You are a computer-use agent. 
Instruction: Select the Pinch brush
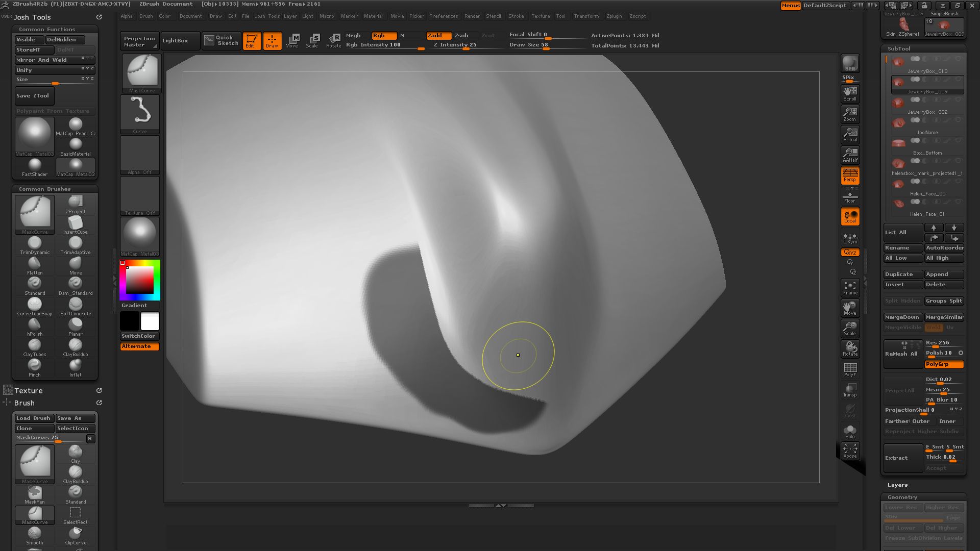35,368
